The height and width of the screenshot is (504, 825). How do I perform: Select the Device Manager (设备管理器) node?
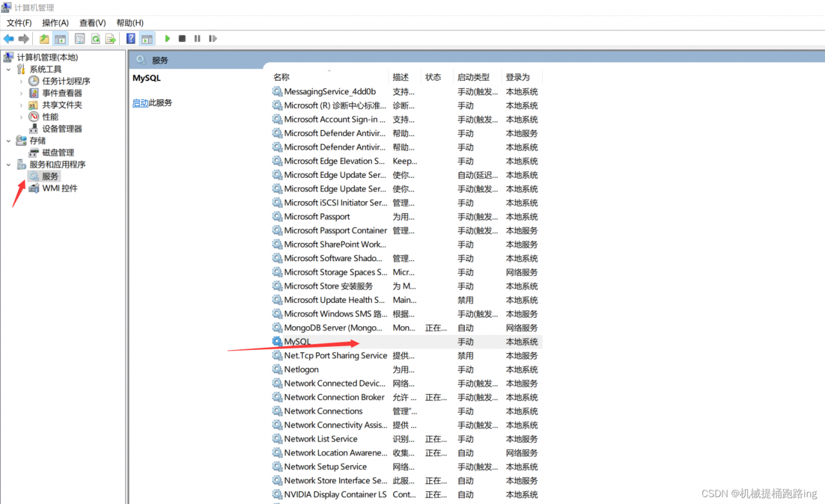pyautogui.click(x=63, y=129)
